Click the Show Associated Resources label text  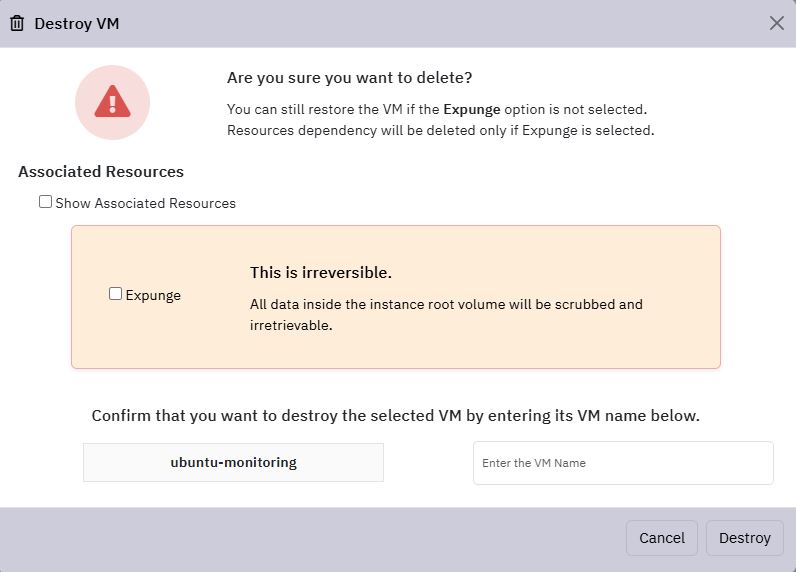[x=145, y=204]
